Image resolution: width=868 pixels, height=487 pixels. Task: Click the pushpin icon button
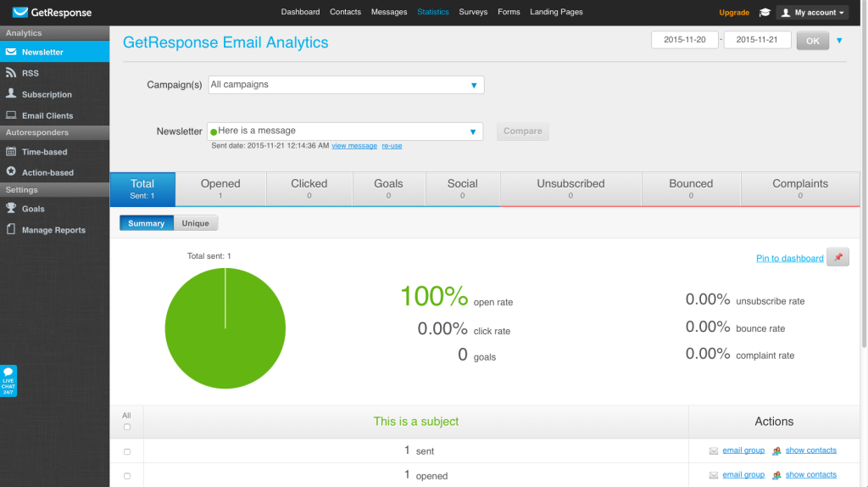pos(837,257)
